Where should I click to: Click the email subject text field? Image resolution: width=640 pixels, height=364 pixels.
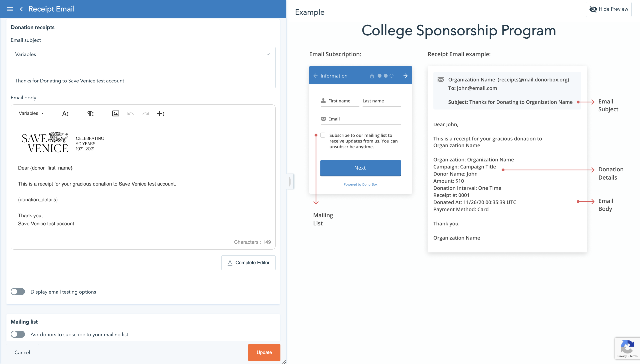click(143, 81)
